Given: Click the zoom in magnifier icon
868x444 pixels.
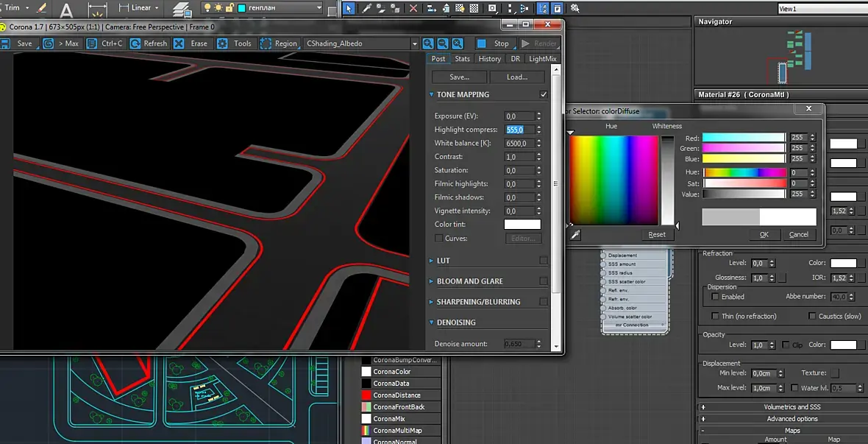Looking at the screenshot, I should click(428, 43).
